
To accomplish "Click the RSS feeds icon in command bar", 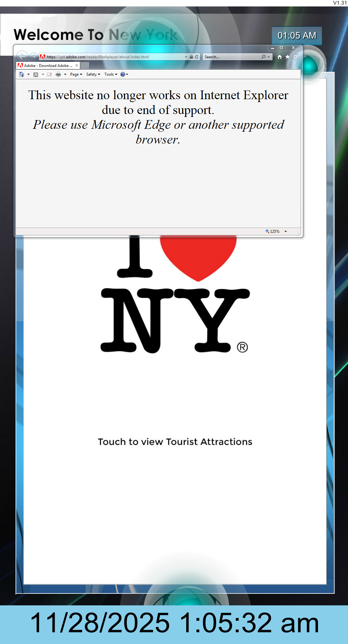I will tap(36, 74).
